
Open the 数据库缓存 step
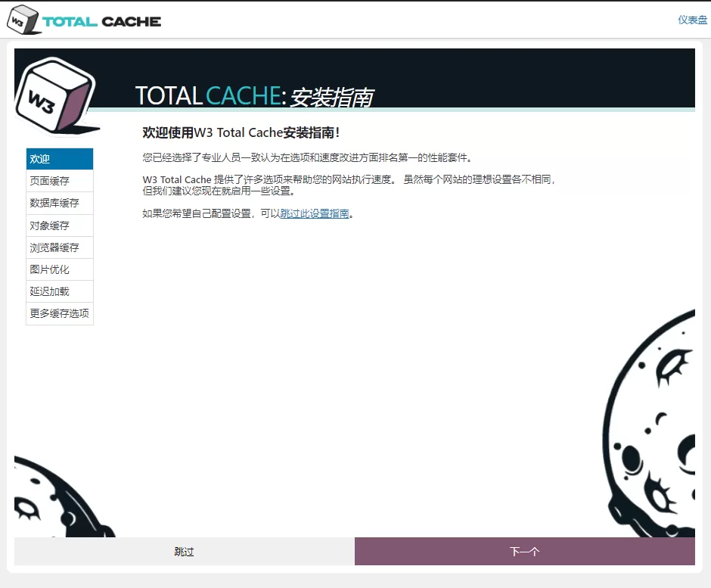(x=59, y=203)
